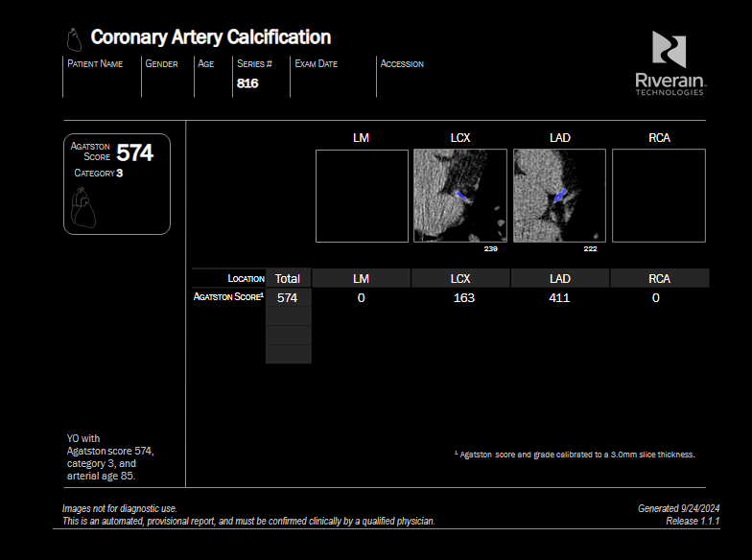Viewport: 752px width, 560px height.
Task: Click the heart outline in the Agatston score box
Action: tap(82, 207)
